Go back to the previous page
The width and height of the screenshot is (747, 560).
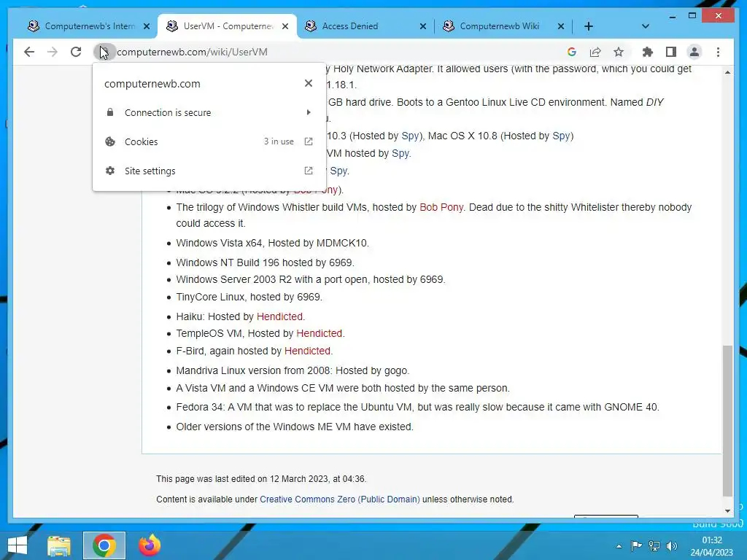pos(29,52)
